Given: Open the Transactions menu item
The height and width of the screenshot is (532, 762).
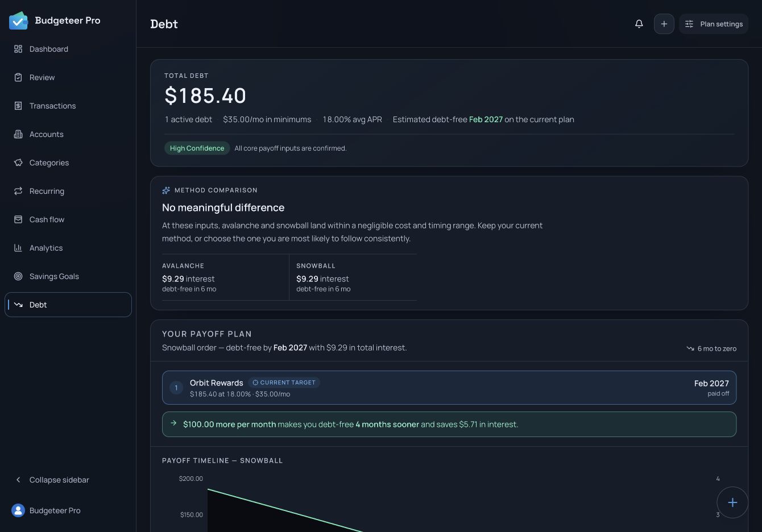Looking at the screenshot, I should [x=68, y=106].
